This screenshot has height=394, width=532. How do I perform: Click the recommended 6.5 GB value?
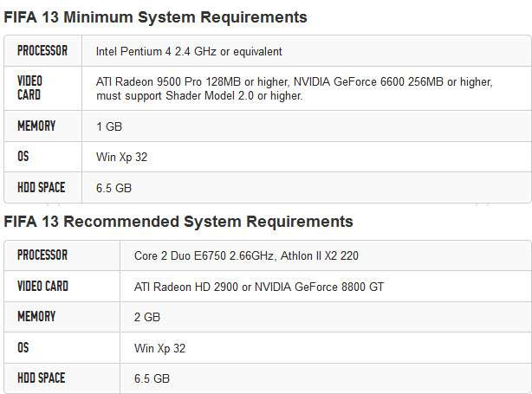tap(152, 378)
